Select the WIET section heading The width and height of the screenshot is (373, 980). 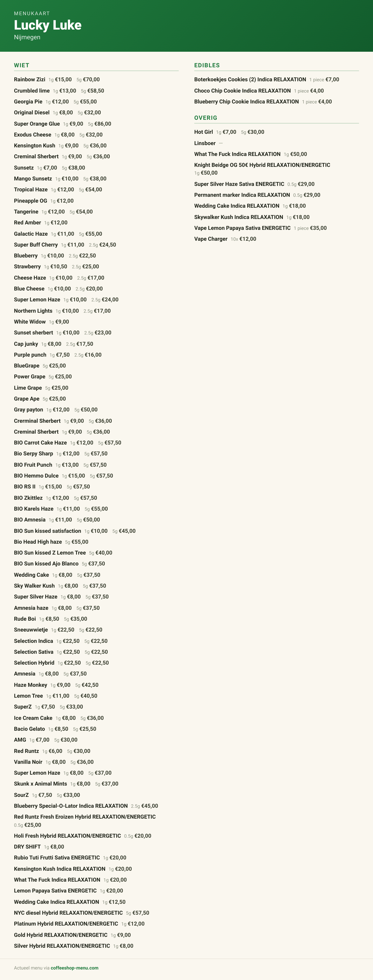pyautogui.click(x=22, y=66)
